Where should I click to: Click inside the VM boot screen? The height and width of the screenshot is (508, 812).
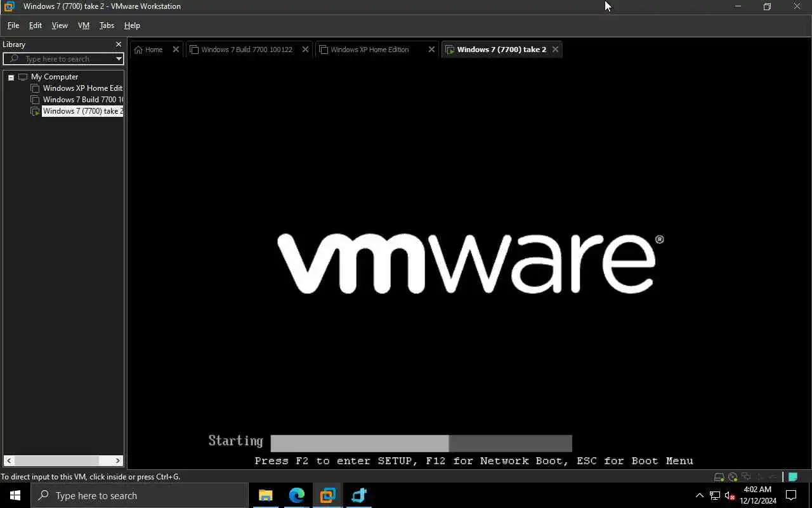click(469, 264)
